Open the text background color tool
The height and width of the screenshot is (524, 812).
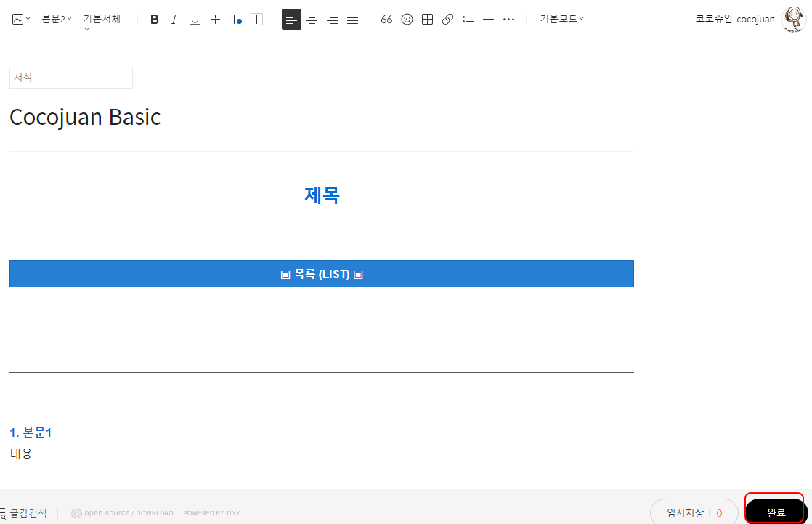[x=256, y=20]
